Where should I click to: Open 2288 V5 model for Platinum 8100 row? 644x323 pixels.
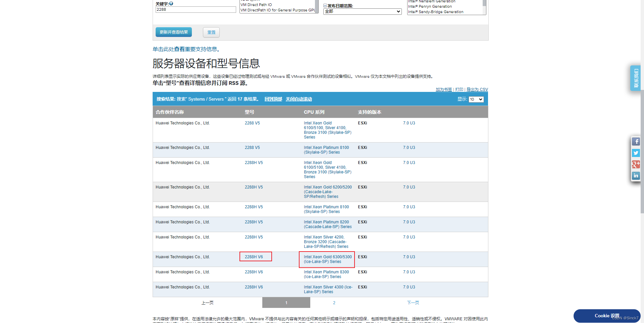252,148
